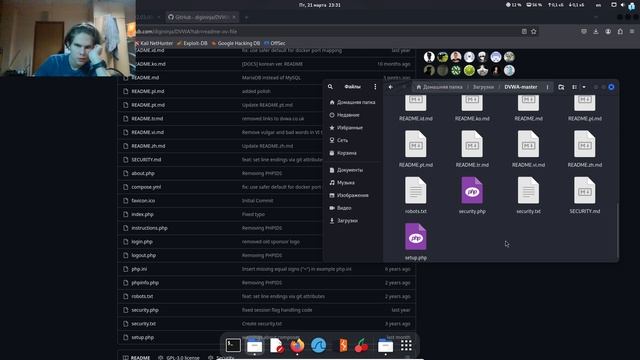The image size is (640, 360).
Task: Open Kali NetHunter bookmark
Action: coord(154,43)
